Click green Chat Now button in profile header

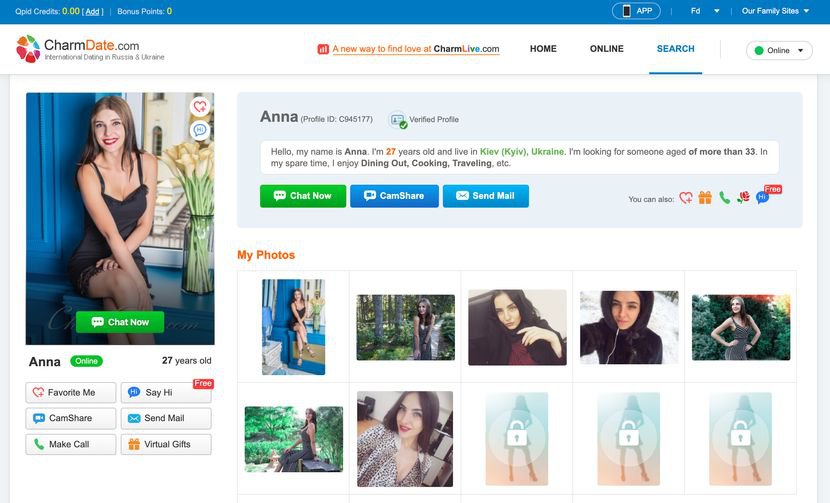coord(303,196)
